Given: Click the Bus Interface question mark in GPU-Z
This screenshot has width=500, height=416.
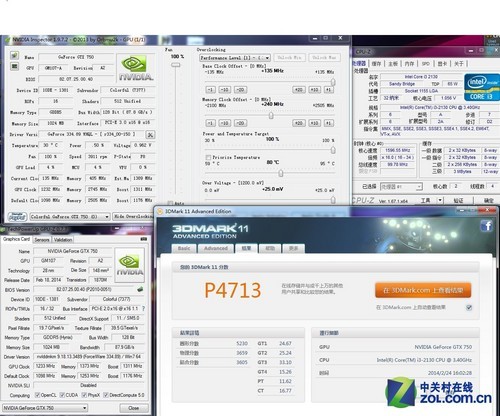Looking at the screenshot, I should tap(144, 309).
